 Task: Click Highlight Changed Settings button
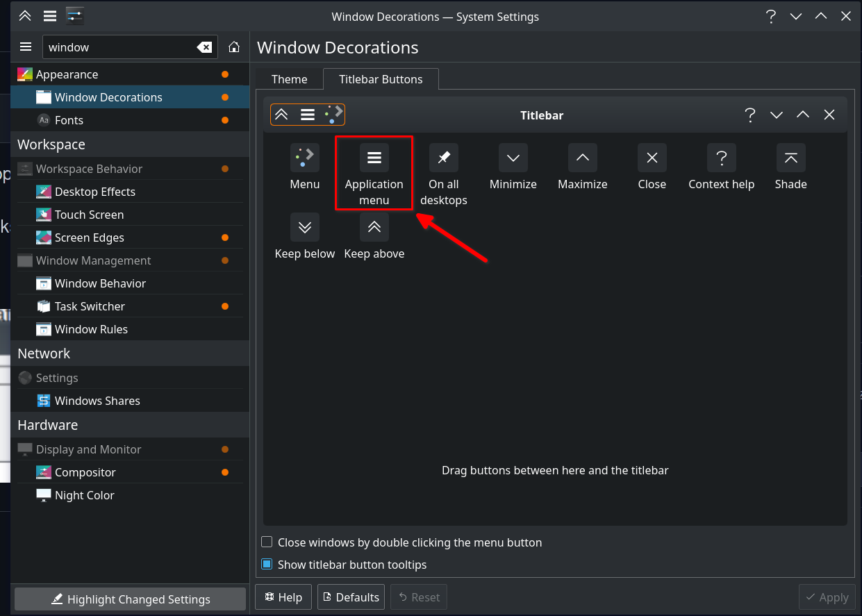click(130, 599)
